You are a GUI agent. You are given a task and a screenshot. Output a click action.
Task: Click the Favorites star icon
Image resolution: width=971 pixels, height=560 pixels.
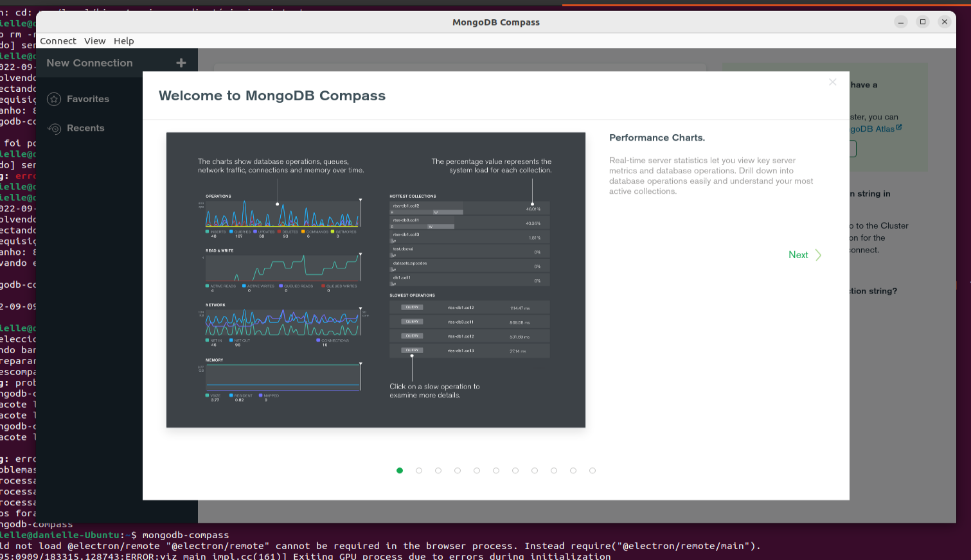(x=54, y=100)
